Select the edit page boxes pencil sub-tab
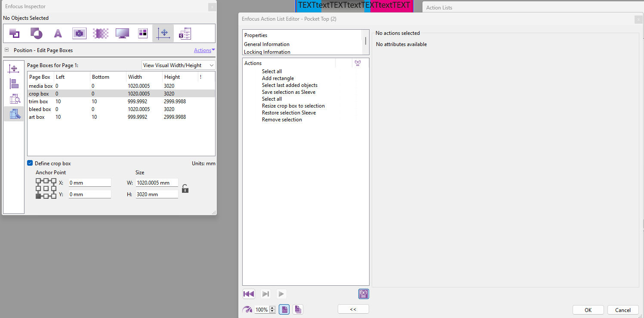 click(x=14, y=114)
